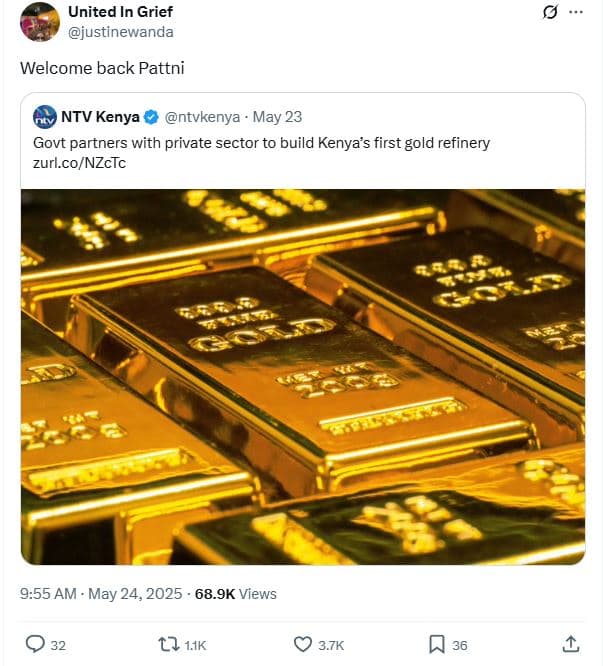
Task: Bookmark this post
Action: tap(436, 644)
